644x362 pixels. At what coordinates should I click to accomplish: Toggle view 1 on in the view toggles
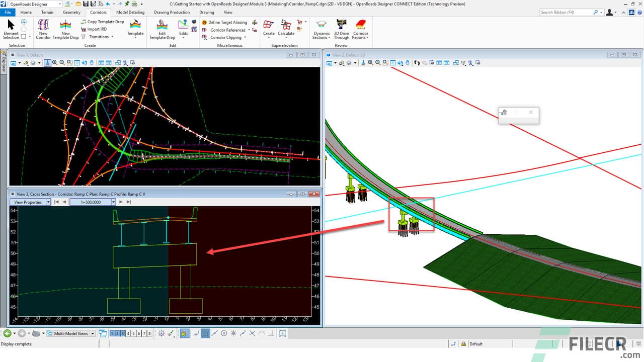coord(112,333)
